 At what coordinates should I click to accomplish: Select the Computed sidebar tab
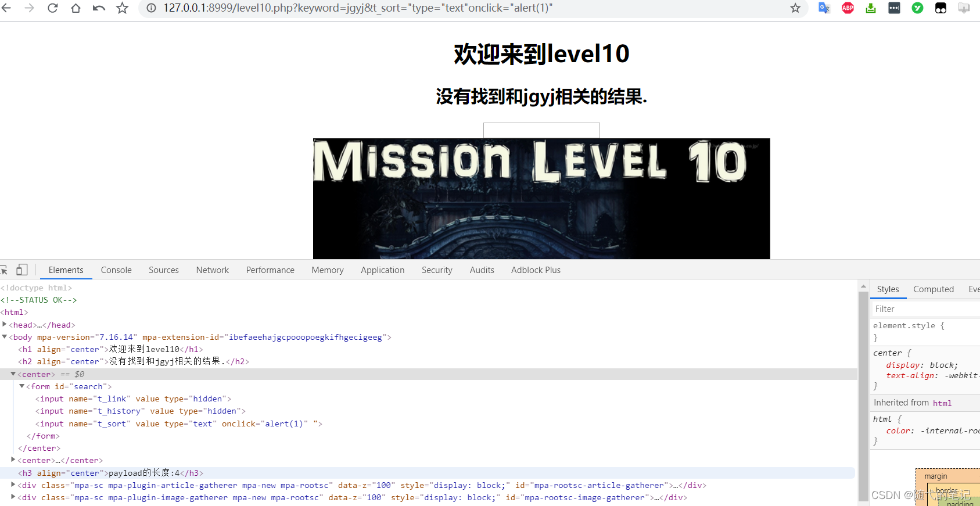click(x=934, y=289)
